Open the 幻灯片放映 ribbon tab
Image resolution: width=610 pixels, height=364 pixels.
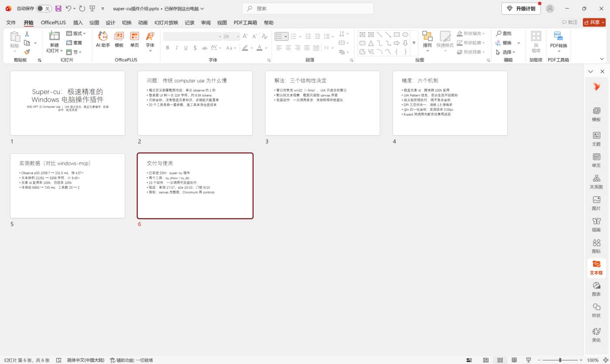pos(166,23)
